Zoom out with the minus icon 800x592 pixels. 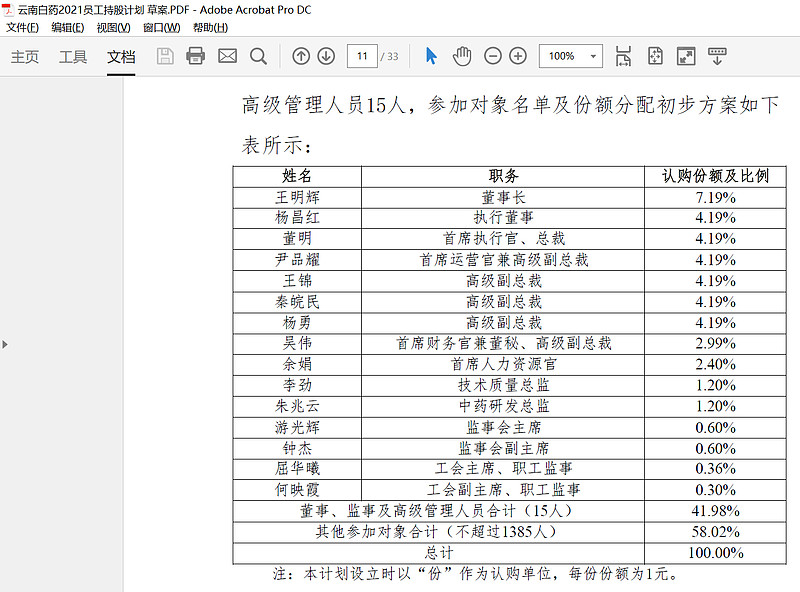(x=492, y=56)
